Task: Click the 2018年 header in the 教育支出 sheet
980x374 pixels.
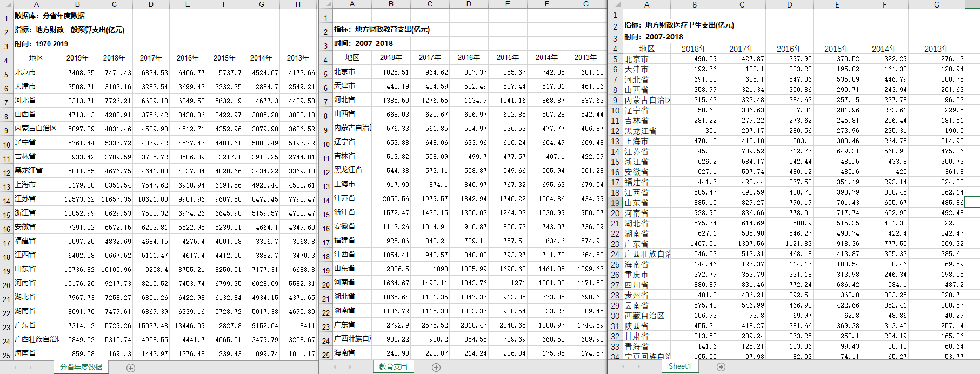Action: tap(391, 57)
